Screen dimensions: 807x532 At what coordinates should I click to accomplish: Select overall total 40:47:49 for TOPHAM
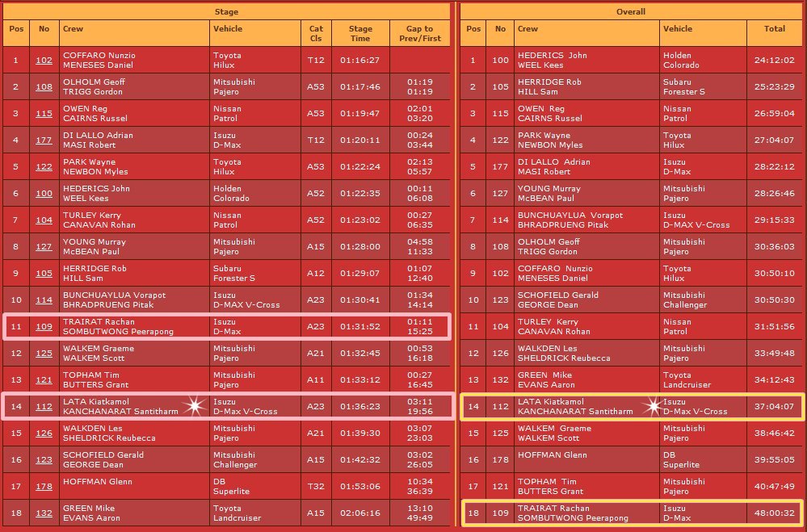click(x=775, y=486)
